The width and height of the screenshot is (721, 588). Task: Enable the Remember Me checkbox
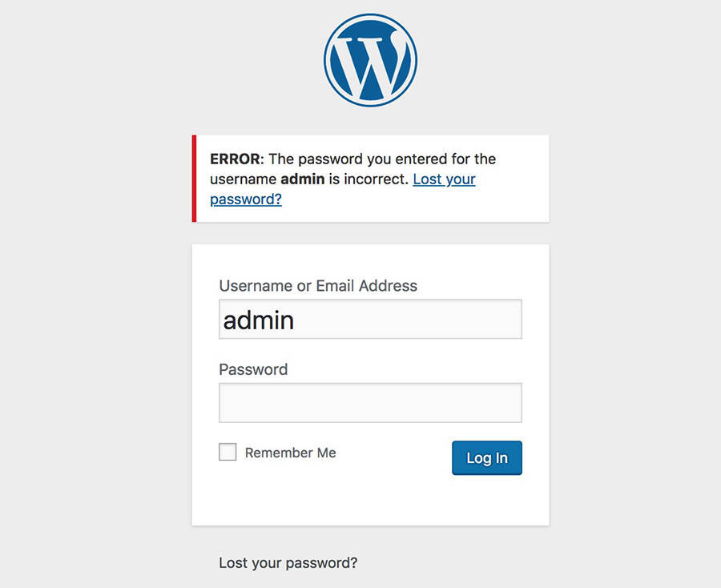point(228,453)
